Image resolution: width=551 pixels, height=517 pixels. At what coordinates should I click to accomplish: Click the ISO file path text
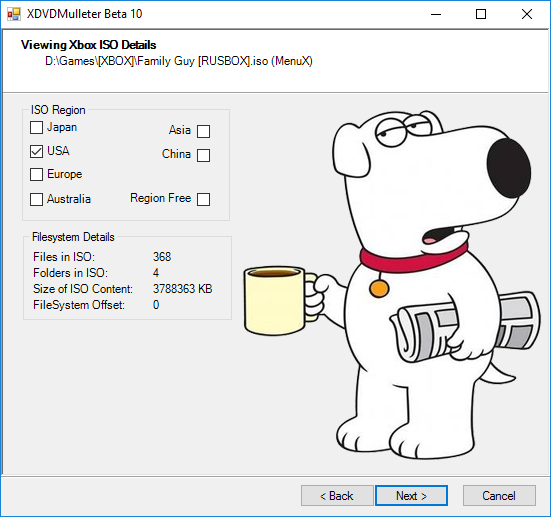pyautogui.click(x=179, y=61)
